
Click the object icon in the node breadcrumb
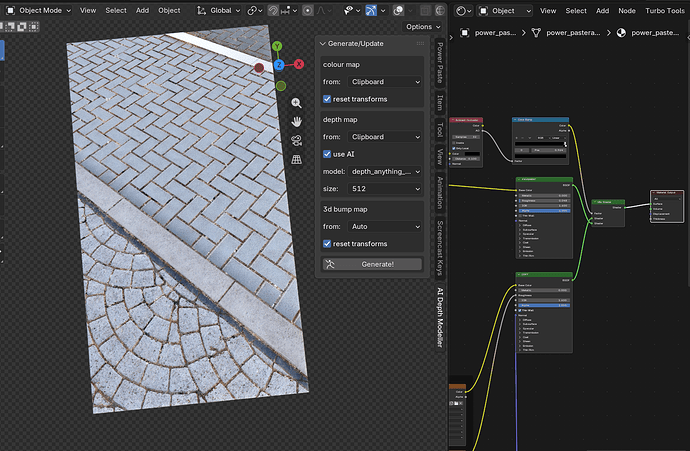point(464,33)
